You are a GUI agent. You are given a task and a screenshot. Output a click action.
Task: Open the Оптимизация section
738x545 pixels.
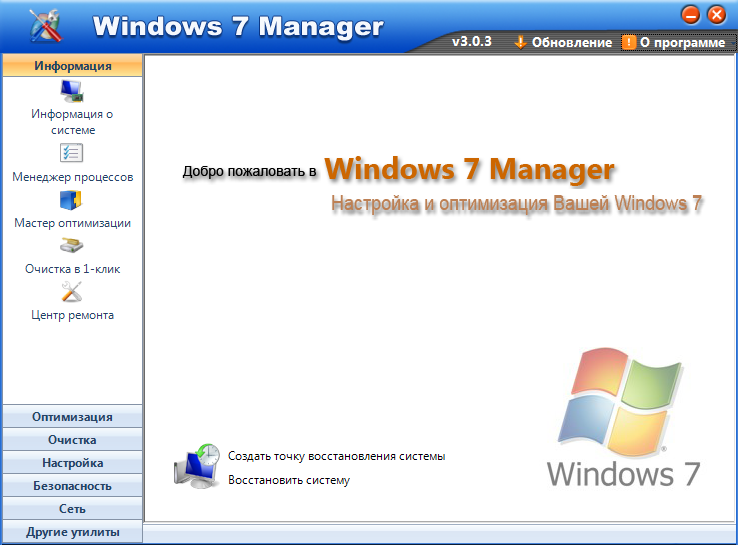(x=72, y=417)
